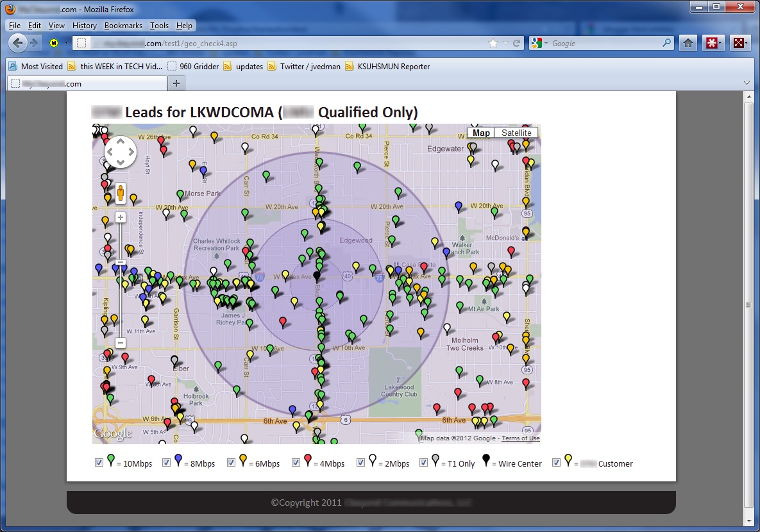Screen dimensions: 760x532
Task: Go forward to the next page
Action: point(33,43)
